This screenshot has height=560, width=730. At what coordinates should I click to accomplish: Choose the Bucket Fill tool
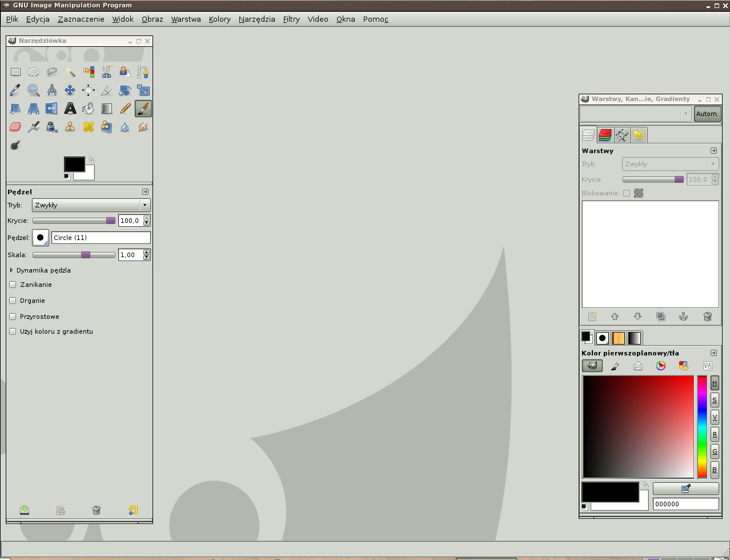click(89, 109)
